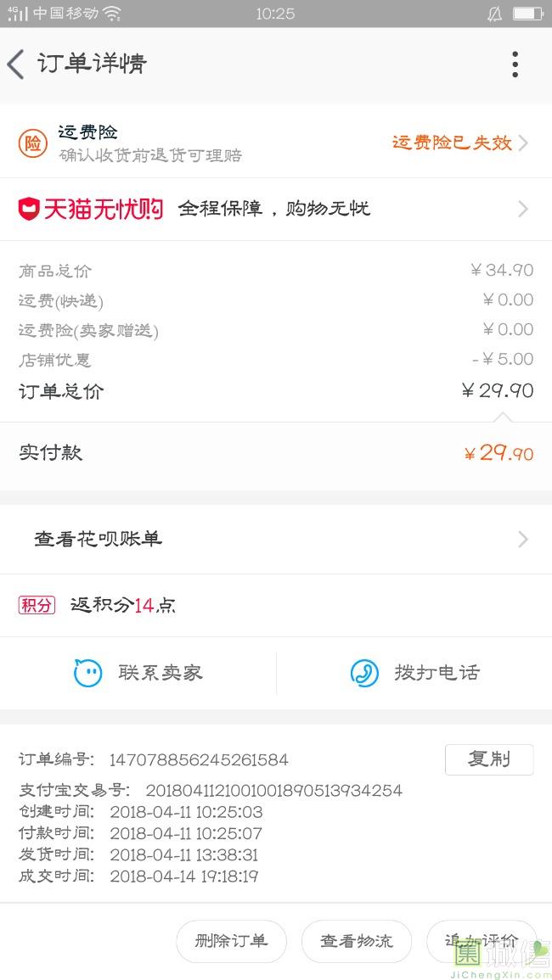
Task: Open the three-dot more options menu
Action: [x=515, y=64]
